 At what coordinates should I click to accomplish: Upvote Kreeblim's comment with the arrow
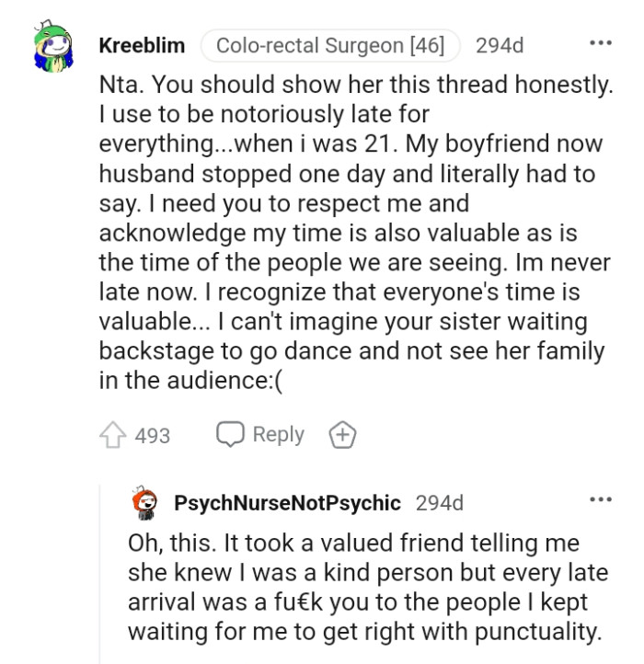[x=112, y=434]
